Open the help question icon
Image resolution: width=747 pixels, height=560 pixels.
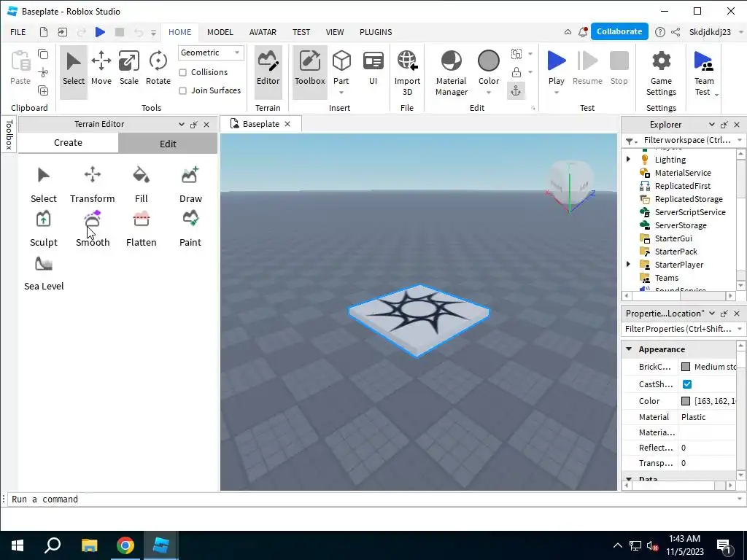click(659, 32)
